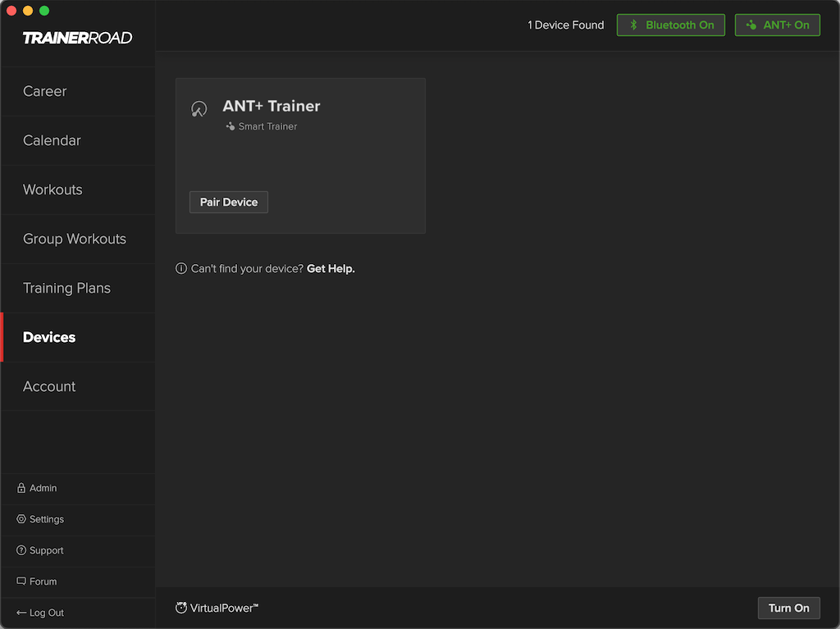840x629 pixels.
Task: Close the window with red button
Action: pos(11,11)
